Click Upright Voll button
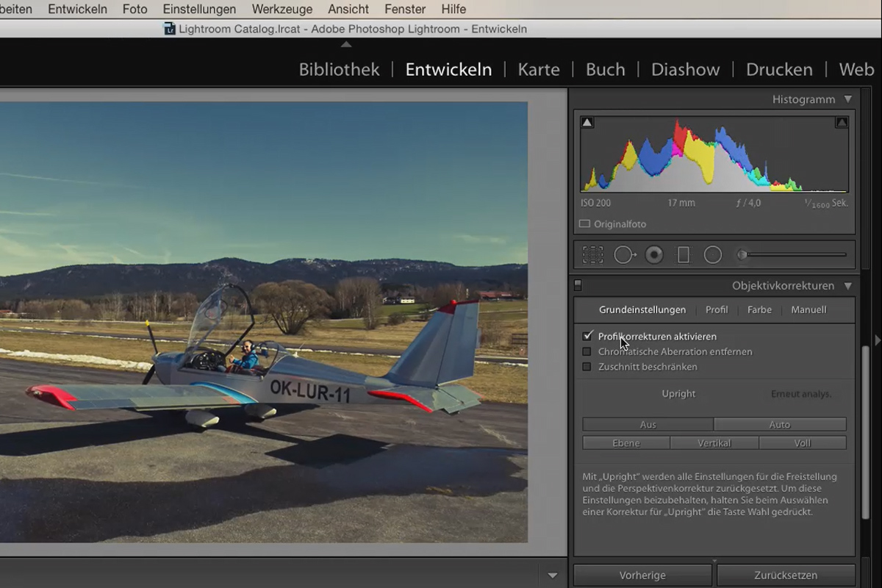The height and width of the screenshot is (588, 882). (803, 443)
